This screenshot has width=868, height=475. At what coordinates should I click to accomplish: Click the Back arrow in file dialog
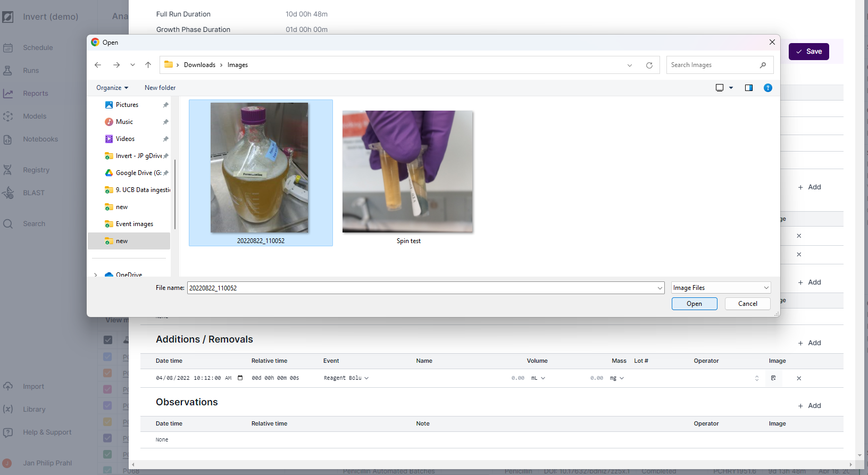(98, 65)
